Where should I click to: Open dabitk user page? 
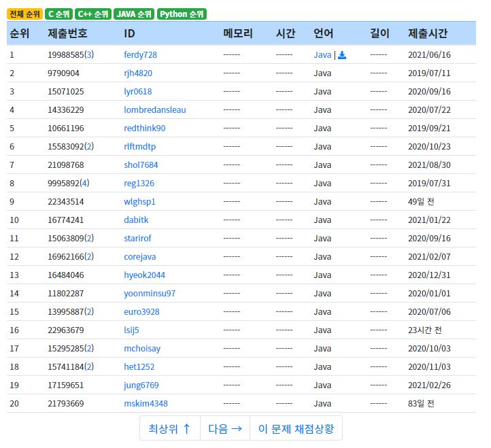136,220
